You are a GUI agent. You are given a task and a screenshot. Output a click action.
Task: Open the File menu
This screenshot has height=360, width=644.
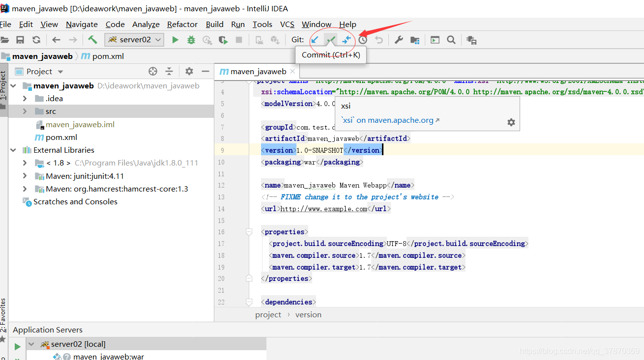pos(5,24)
